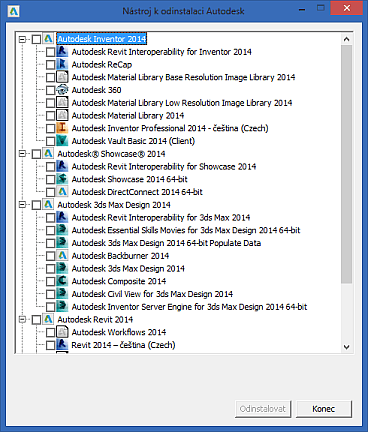368x432 pixels.
Task: Click the Autodesk ReCap icon
Action: click(62, 64)
